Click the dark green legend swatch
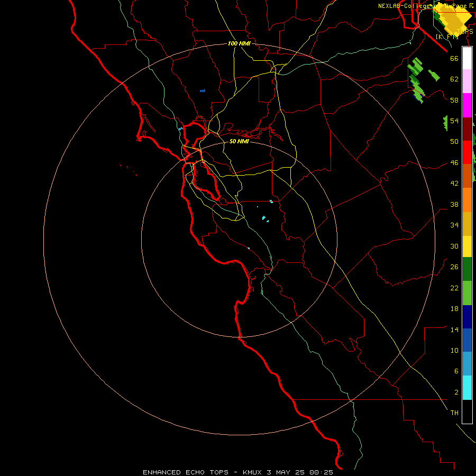The height and width of the screenshot is (476, 476). (467, 269)
